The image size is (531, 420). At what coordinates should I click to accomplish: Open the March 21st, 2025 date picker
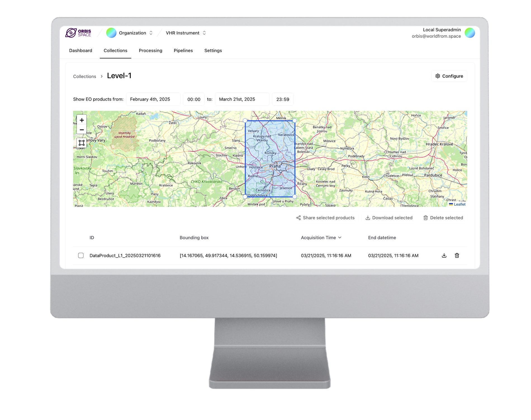pos(242,99)
